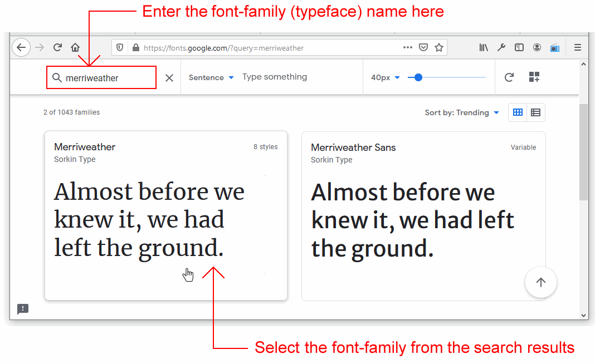Open the Sentence preview type dropdown

pos(211,77)
